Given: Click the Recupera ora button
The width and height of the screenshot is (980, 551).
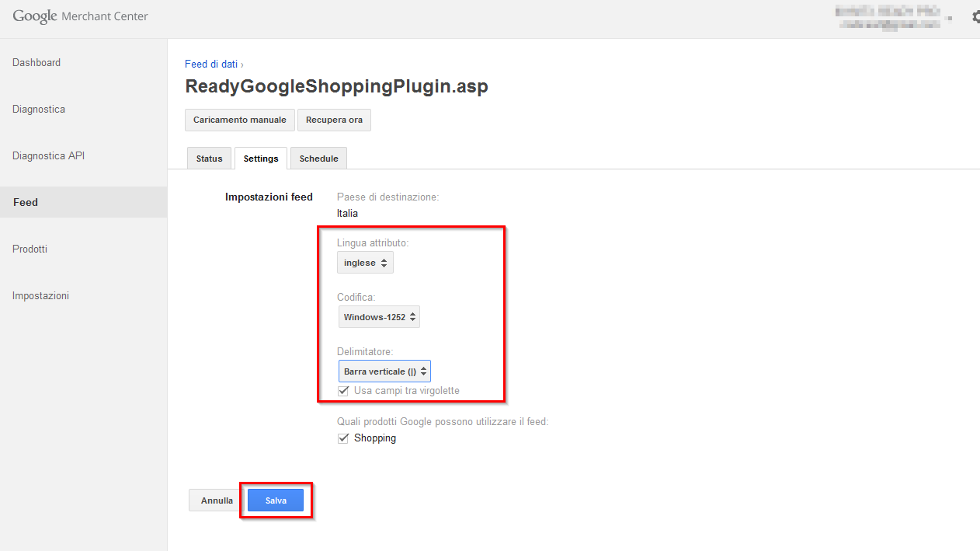Looking at the screenshot, I should click(334, 120).
